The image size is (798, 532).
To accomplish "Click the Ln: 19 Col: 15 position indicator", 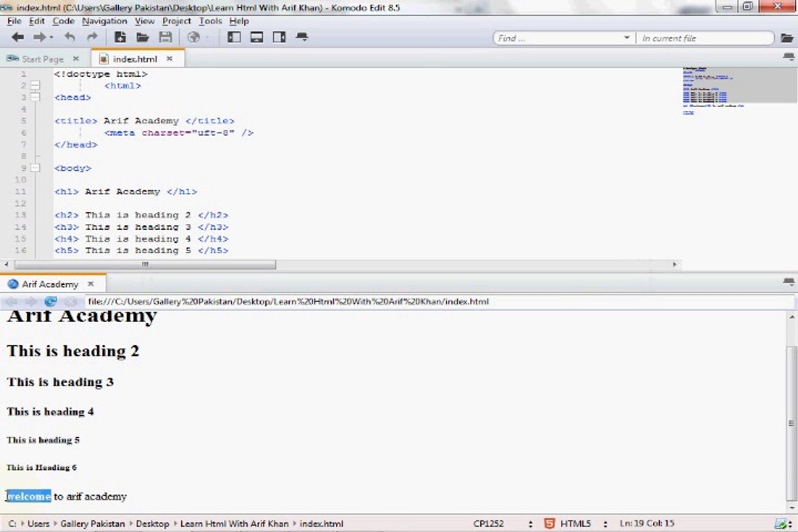I will (647, 523).
